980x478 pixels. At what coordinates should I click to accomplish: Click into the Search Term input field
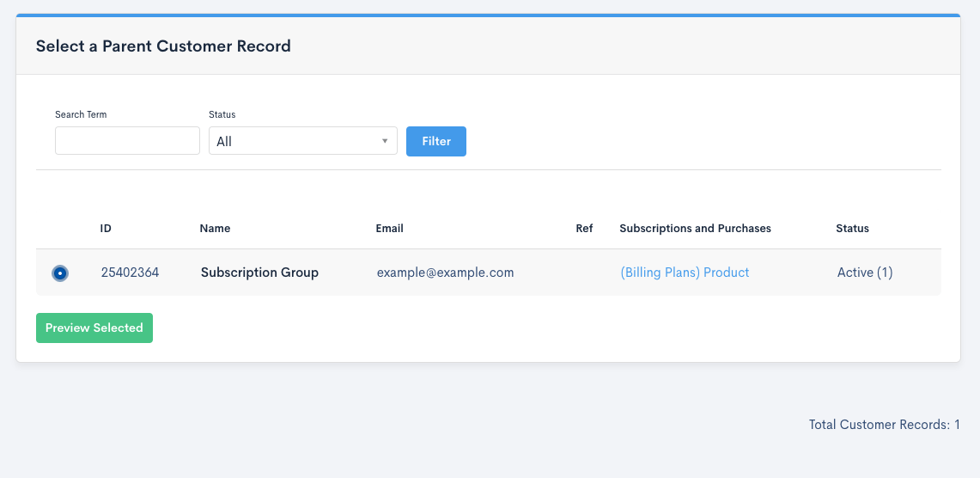[127, 141]
